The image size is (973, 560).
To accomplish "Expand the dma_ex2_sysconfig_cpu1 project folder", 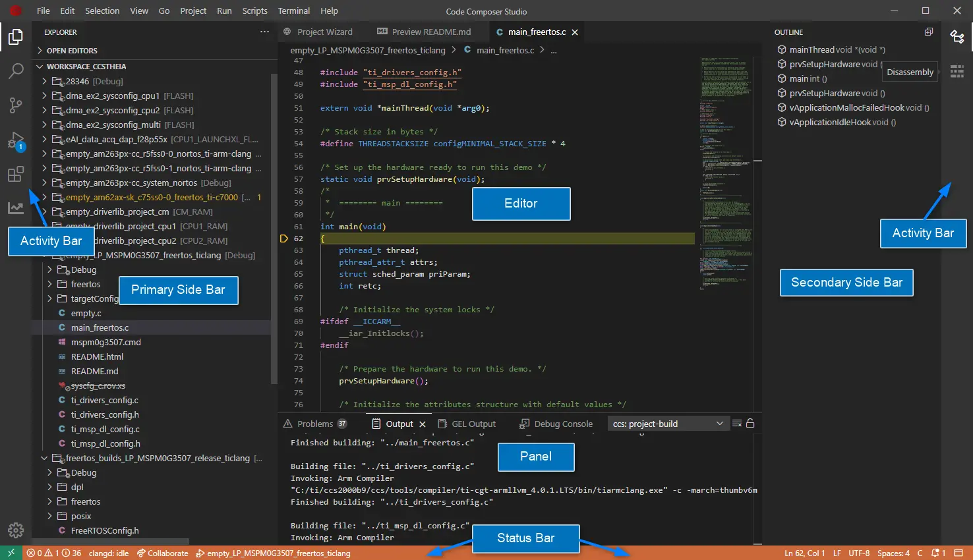I will pos(112,96).
